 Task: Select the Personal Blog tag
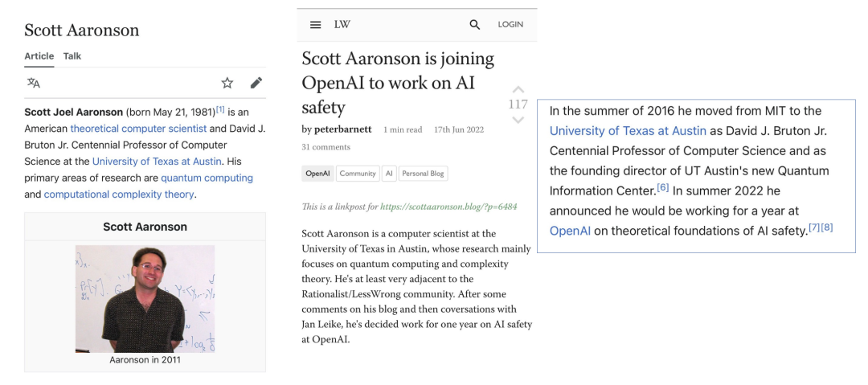pos(423,174)
